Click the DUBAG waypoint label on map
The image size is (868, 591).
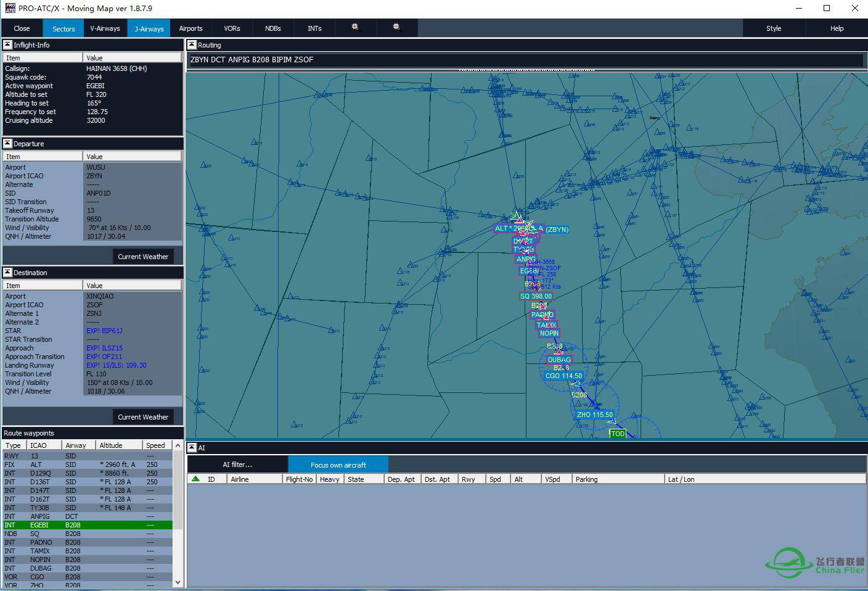click(559, 360)
